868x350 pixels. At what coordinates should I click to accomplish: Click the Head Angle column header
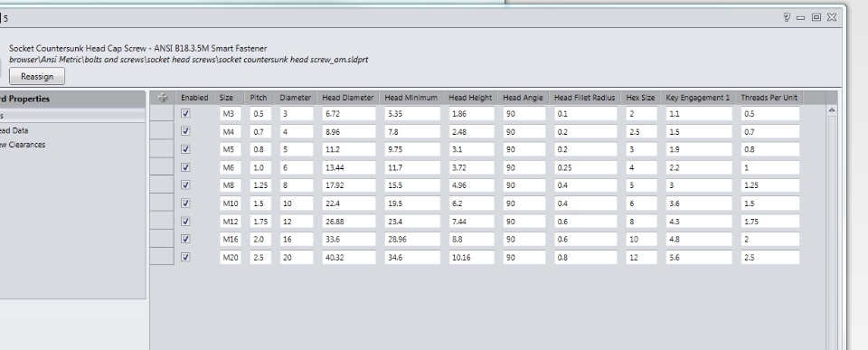[x=524, y=98]
